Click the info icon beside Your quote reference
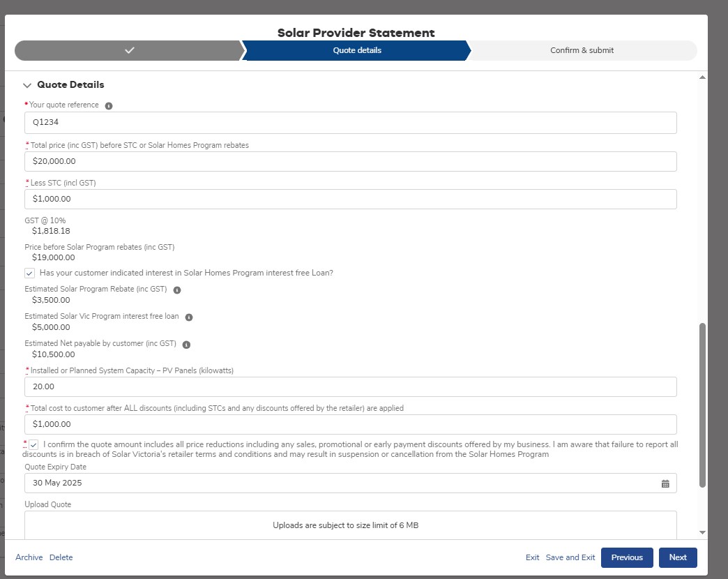The height and width of the screenshot is (579, 728). coord(109,106)
